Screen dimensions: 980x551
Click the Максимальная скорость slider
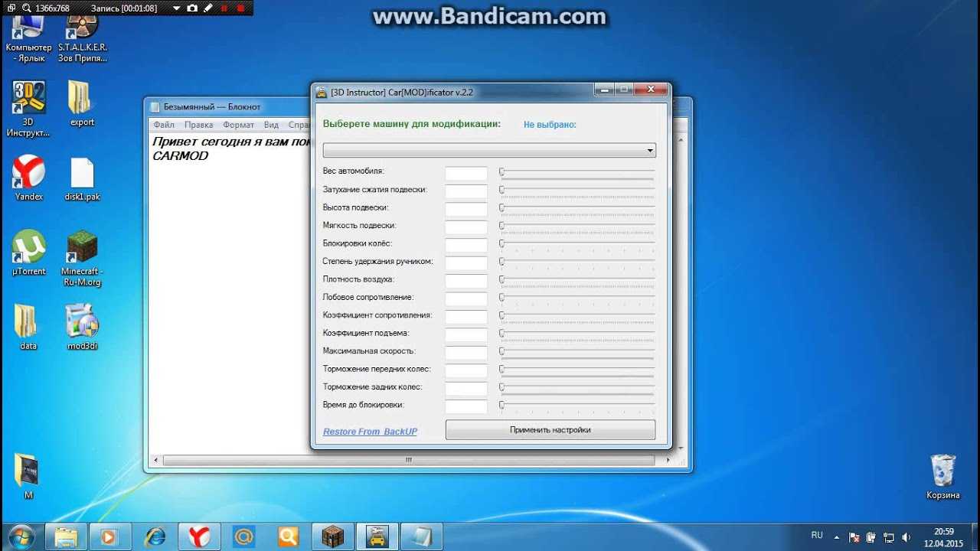click(x=577, y=352)
